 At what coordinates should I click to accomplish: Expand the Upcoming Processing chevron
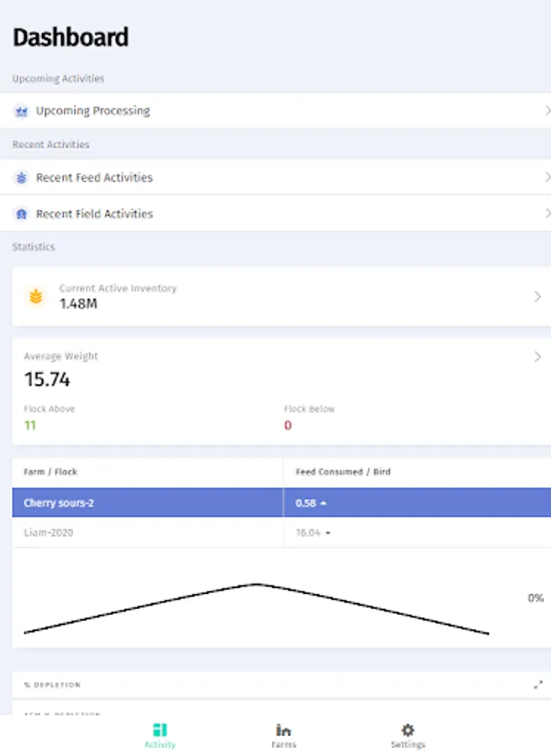(546, 111)
